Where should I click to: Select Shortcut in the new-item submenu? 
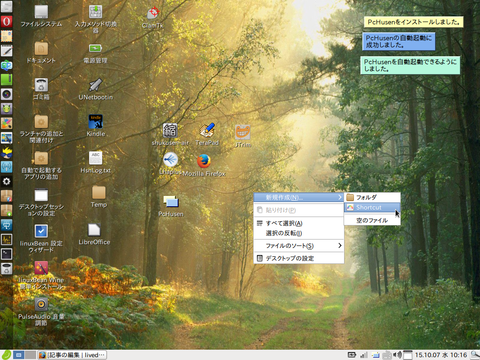372,207
